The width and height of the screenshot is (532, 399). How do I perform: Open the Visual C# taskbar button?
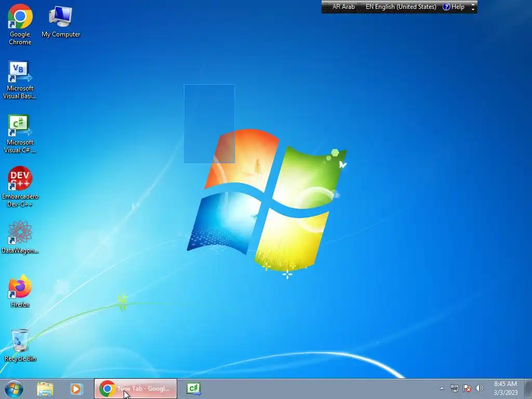click(194, 389)
